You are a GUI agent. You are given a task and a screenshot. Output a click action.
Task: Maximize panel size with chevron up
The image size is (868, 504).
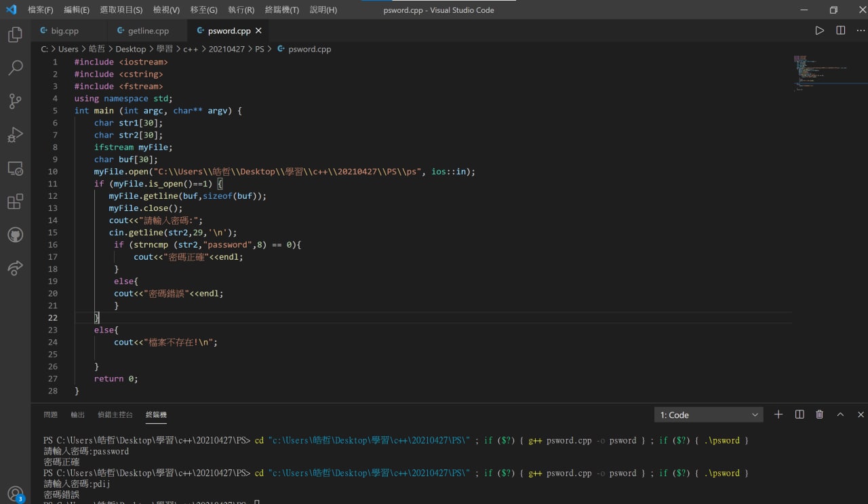(x=840, y=414)
